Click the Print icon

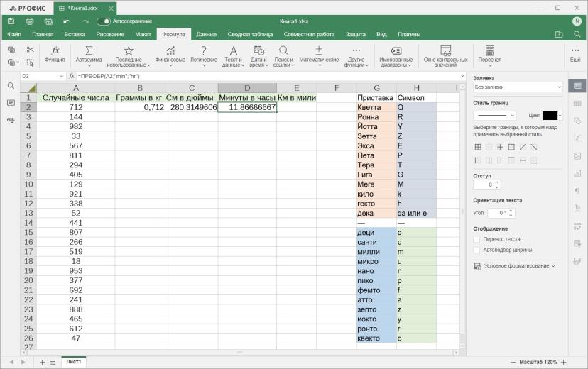(x=30, y=21)
